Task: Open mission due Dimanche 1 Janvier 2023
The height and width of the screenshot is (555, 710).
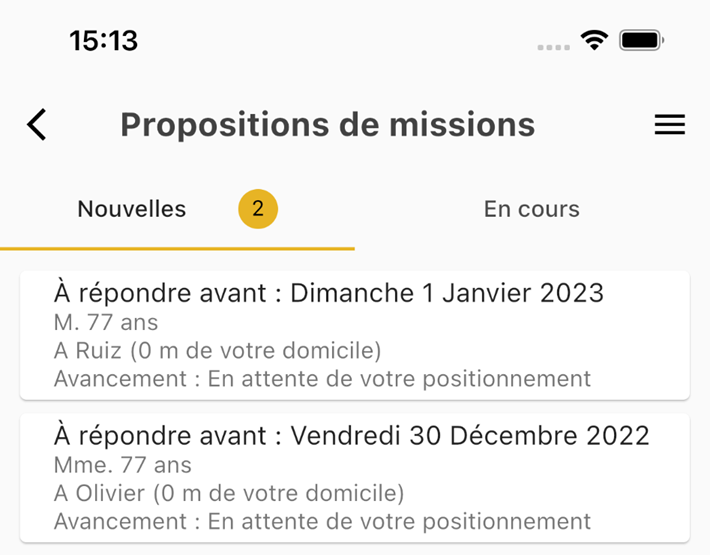Action: (355, 335)
